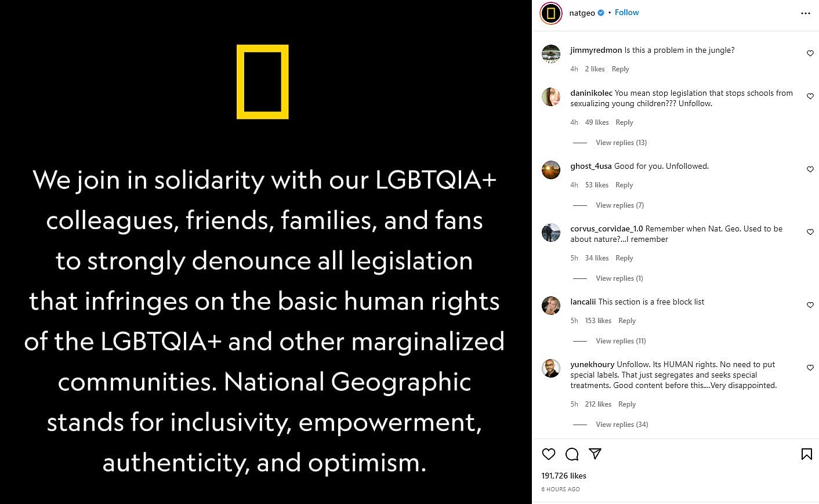Open the three-dots more options menu
Viewport: 819px width, 504px height.
tap(805, 13)
